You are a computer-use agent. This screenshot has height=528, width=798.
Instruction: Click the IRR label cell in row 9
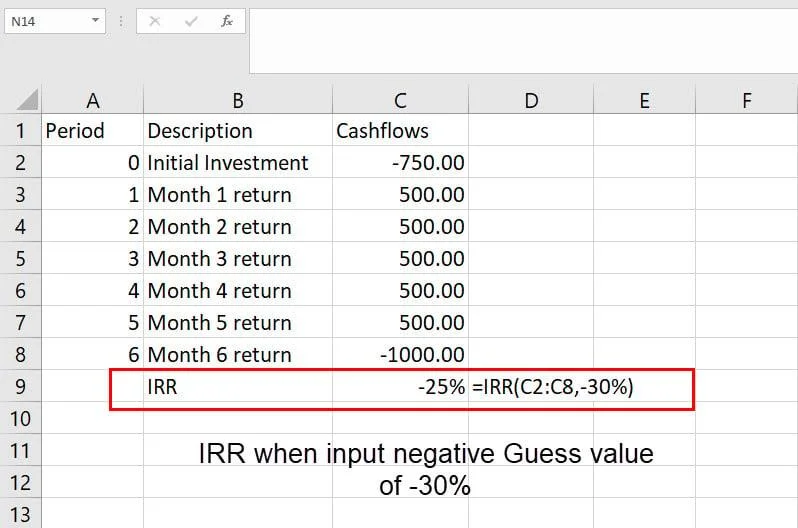click(x=238, y=387)
